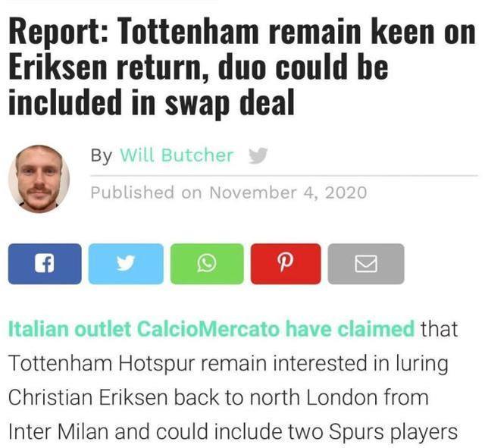Click the word "Report:" in the headline
This screenshot has width=485, height=448.
tap(58, 32)
